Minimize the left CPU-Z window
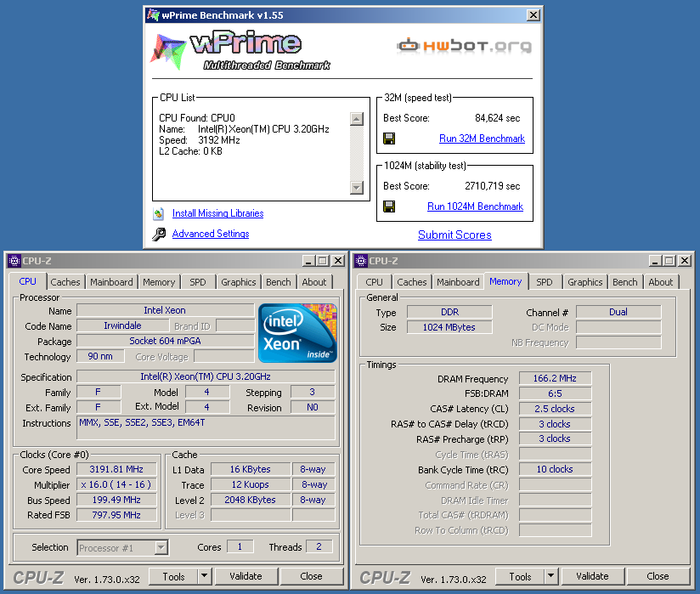The image size is (700, 594). (308, 261)
